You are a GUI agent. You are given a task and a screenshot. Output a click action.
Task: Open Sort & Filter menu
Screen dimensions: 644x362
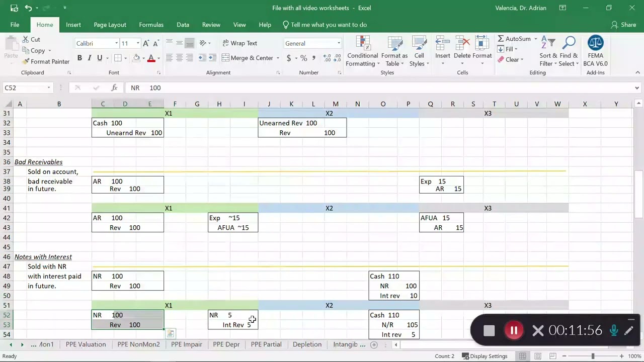coord(548,51)
